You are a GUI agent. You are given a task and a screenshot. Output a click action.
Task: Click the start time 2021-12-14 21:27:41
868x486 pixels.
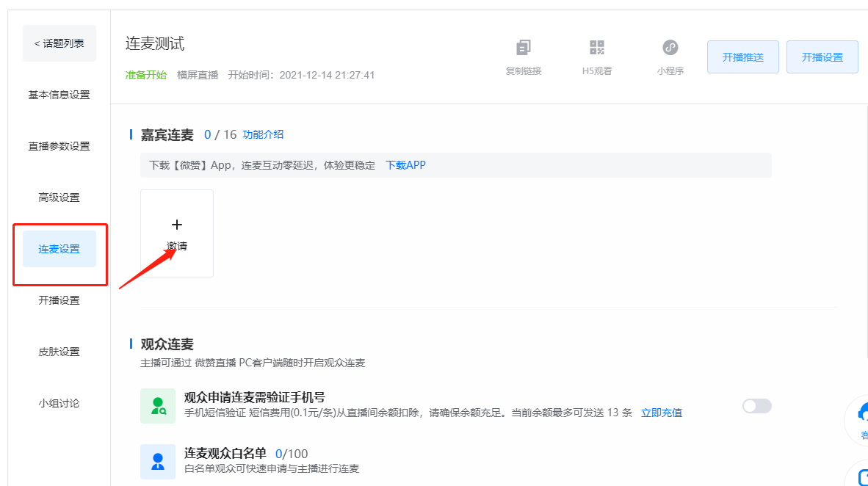click(x=327, y=75)
